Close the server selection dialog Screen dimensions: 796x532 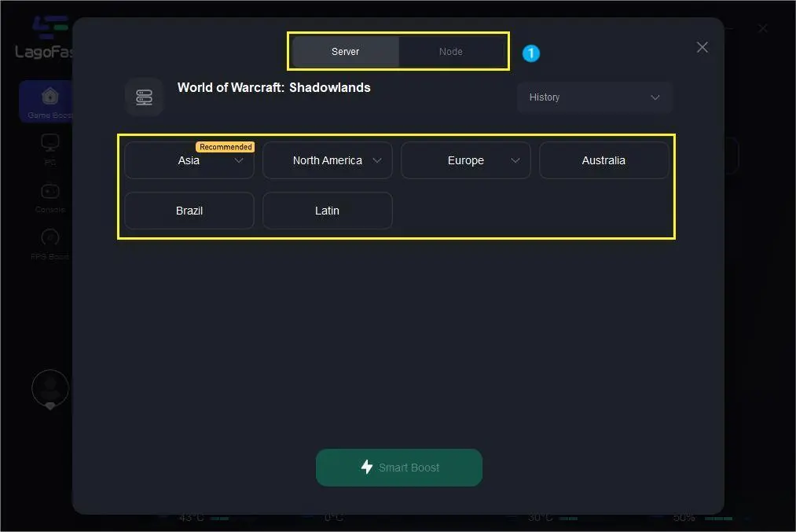point(702,47)
